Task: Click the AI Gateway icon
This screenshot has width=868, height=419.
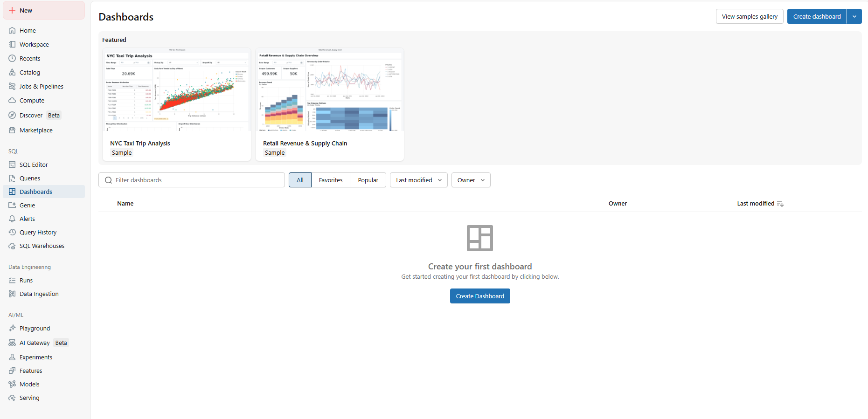Action: click(12, 343)
